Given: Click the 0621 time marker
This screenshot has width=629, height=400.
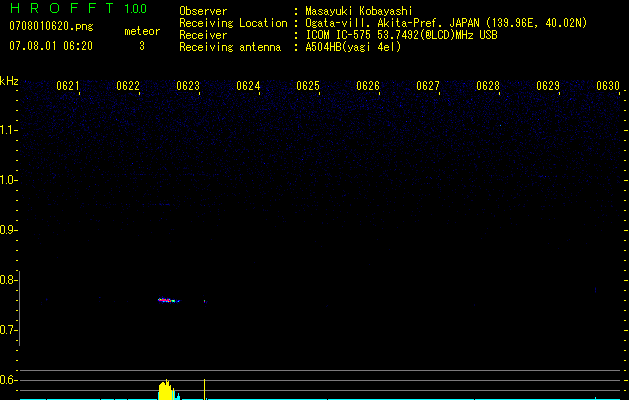Looking at the screenshot, I should click(68, 86).
